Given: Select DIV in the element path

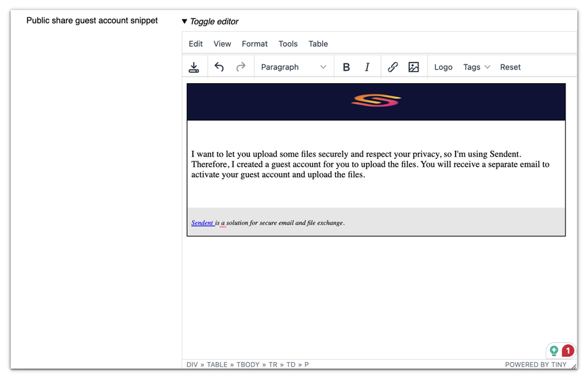Looking at the screenshot, I should 192,365.
